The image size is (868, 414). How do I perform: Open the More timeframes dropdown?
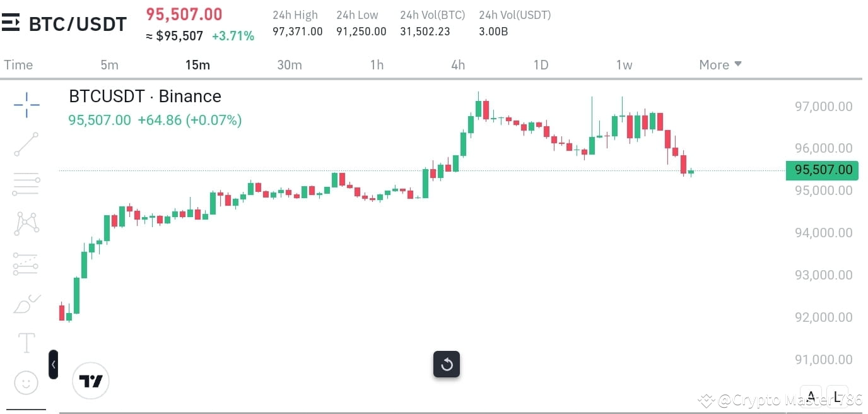tap(720, 64)
